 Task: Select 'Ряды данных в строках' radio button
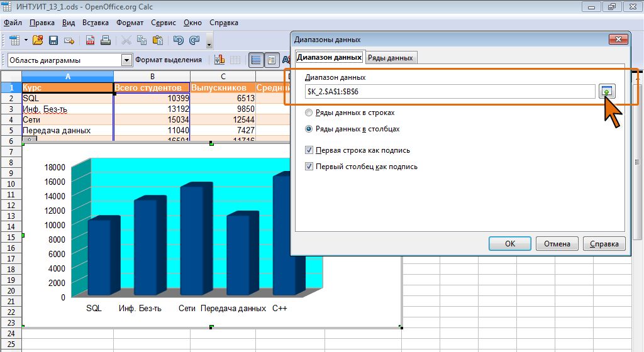point(309,113)
